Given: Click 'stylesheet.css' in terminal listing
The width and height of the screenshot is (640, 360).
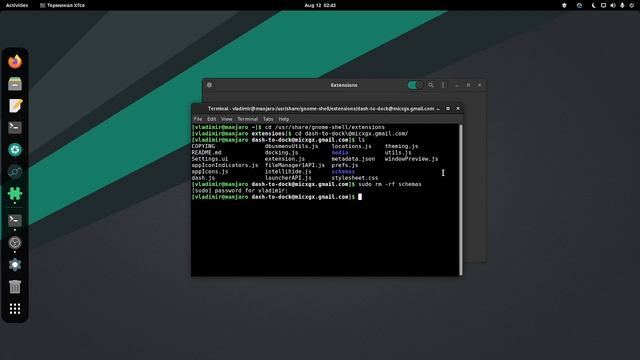Looking at the screenshot, I should [355, 178].
